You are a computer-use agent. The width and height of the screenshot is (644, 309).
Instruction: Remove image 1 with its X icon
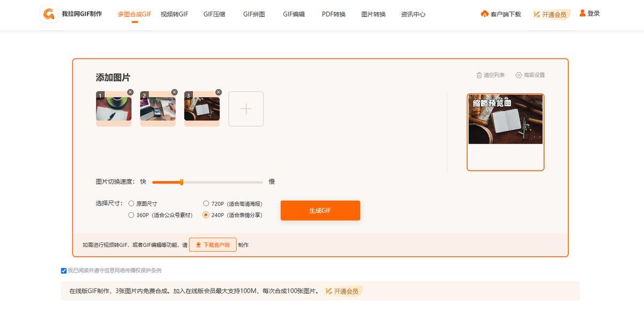pos(130,92)
